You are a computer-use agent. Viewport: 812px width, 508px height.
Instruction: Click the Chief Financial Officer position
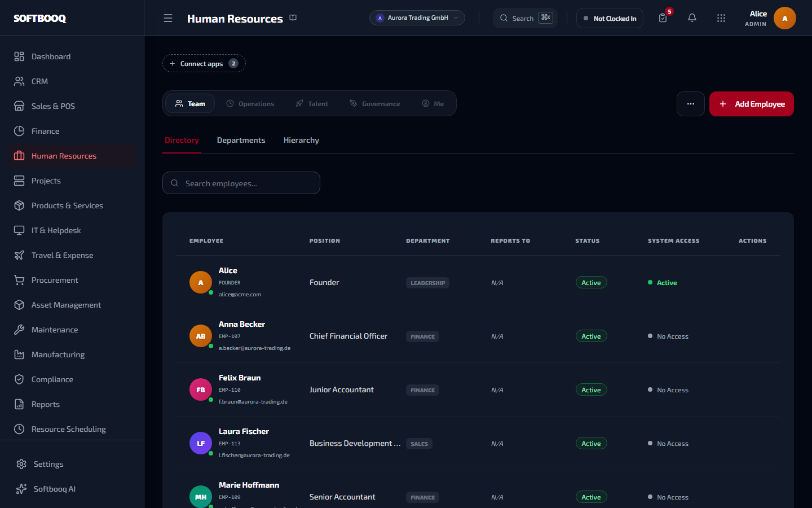[348, 336]
